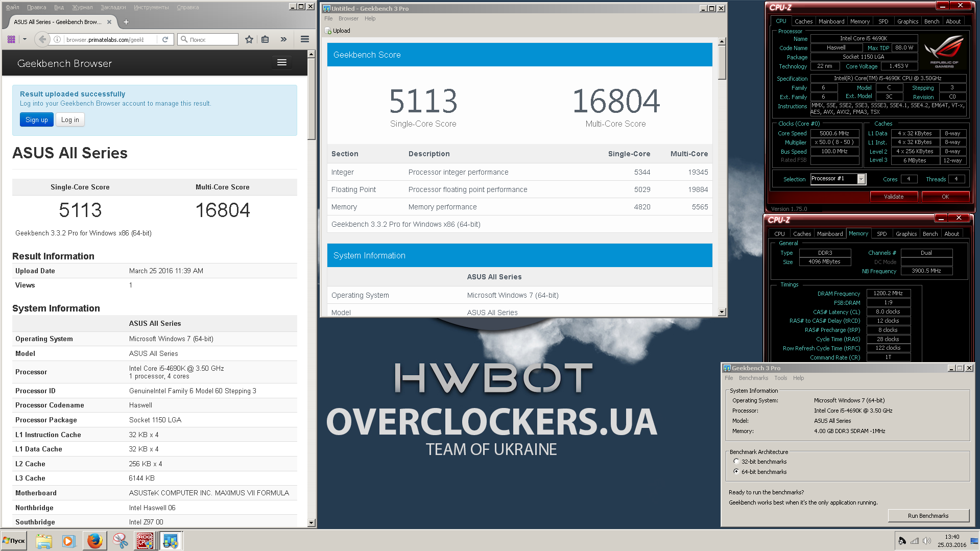Open the volume speaker tray icon
Screen dimensions: 980x551
[x=927, y=541]
